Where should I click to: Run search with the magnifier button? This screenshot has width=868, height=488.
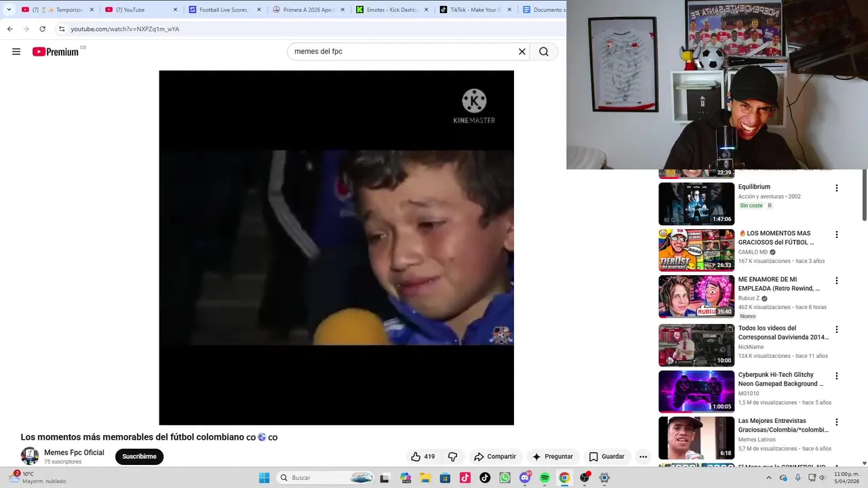[x=544, y=52]
